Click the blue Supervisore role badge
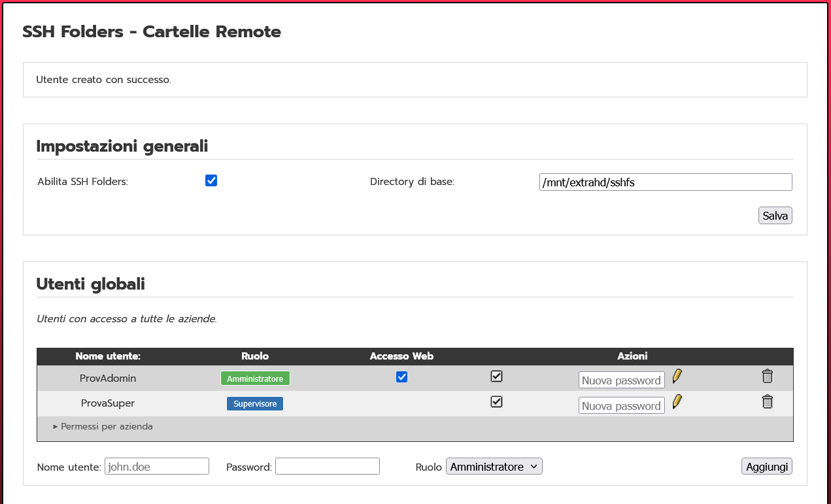This screenshot has height=504, width=831. [255, 404]
